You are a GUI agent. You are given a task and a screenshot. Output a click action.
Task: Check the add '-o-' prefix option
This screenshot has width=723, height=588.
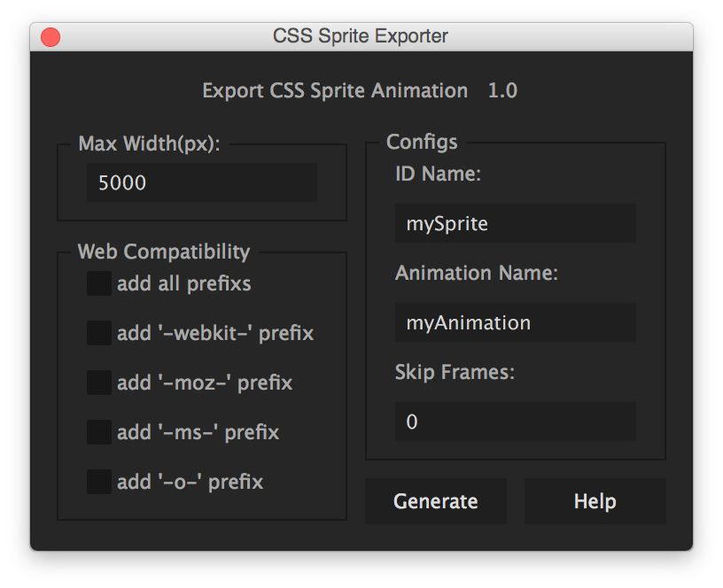pyautogui.click(x=98, y=481)
